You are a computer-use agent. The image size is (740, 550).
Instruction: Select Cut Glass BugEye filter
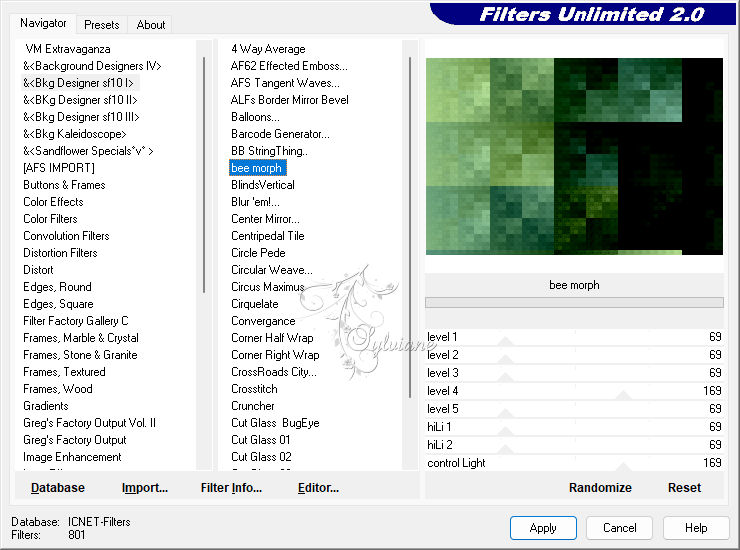(275, 423)
